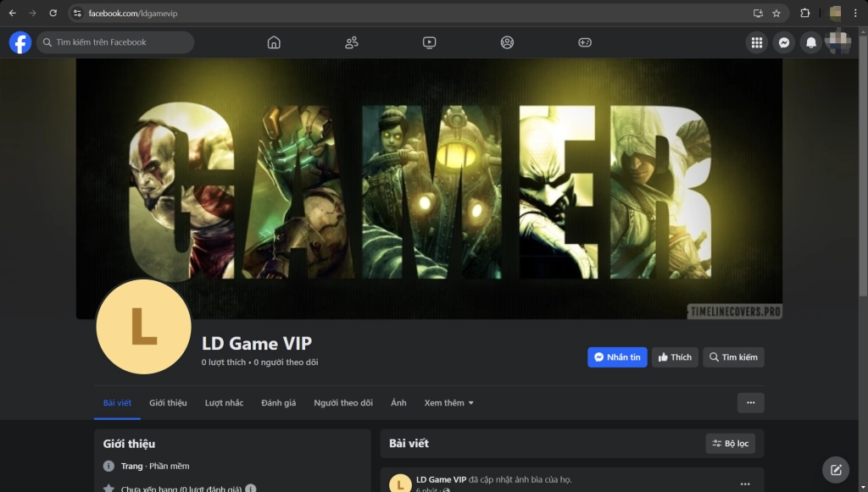Open the Home feed icon
The width and height of the screenshot is (868, 492).
273,42
